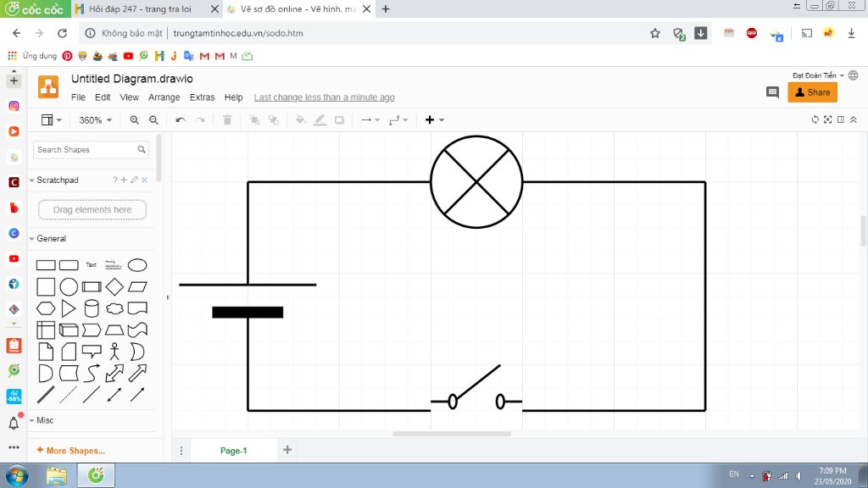Toggle the Format panel icon
This screenshot has width=868, height=488.
pyautogui.click(x=840, y=119)
